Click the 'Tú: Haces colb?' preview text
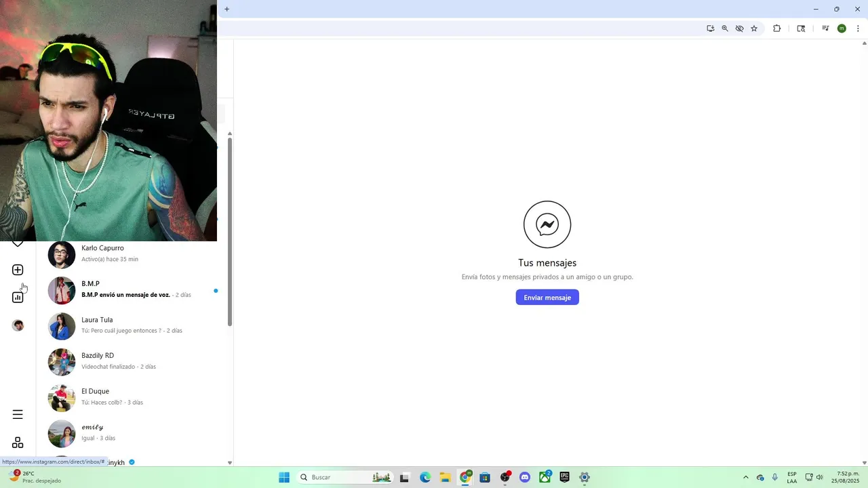The image size is (868, 488). (x=102, y=403)
